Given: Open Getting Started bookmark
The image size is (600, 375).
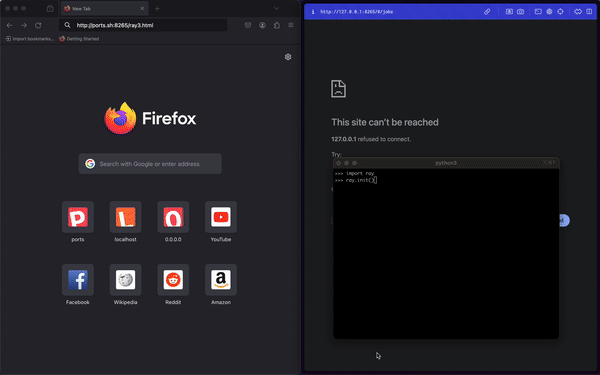Looking at the screenshot, I should [79, 39].
